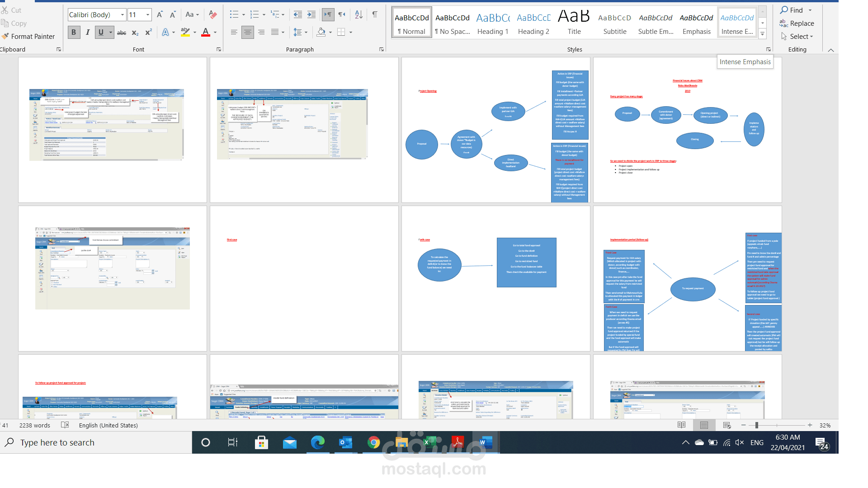Apply the Heading 1 style

point(493,22)
